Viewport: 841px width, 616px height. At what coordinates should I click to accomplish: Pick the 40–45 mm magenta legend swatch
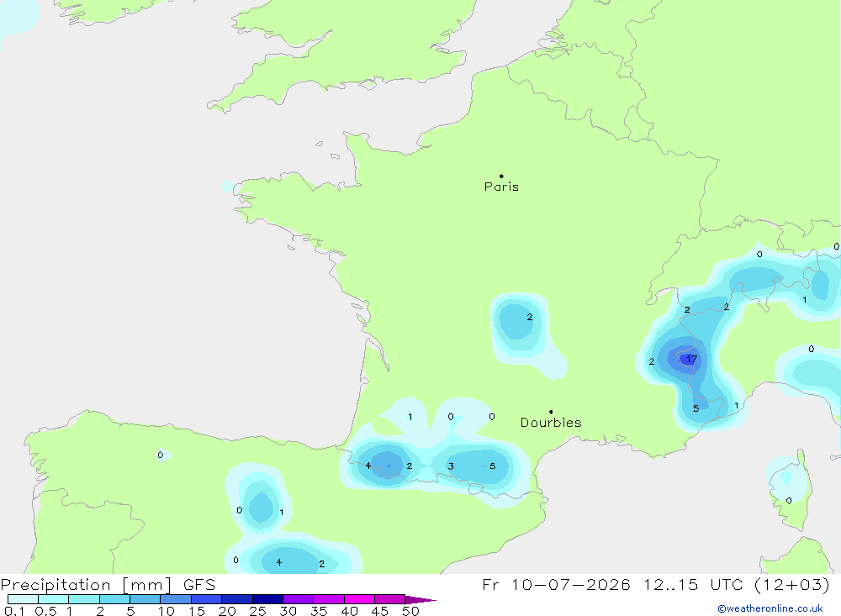pos(359,599)
